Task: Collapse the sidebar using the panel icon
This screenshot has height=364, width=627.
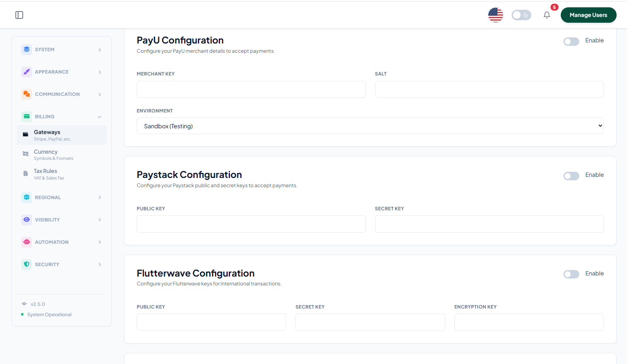Action: pos(19,15)
